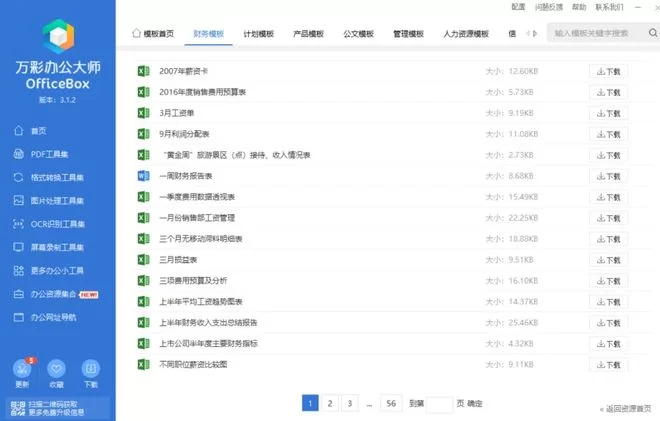660x421 pixels.
Task: Open 联系我们 in the title bar
Action: tap(609, 7)
